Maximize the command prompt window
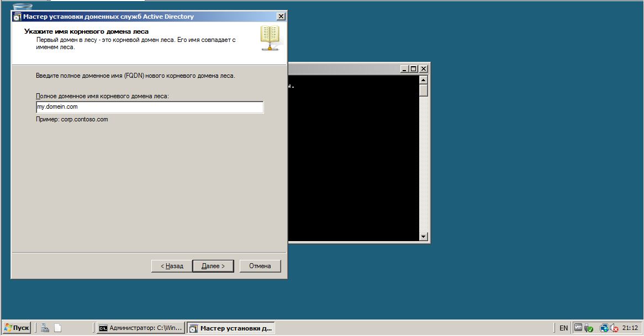This screenshot has width=644, height=336. coord(414,69)
